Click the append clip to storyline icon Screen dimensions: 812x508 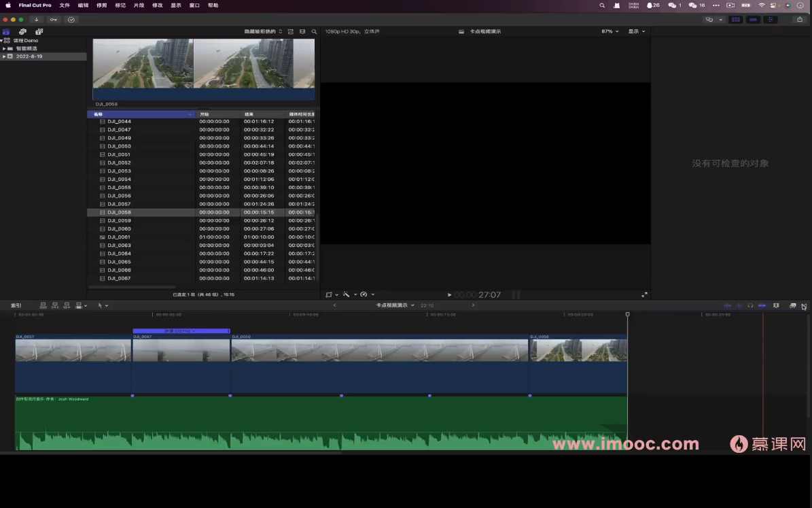pos(67,306)
